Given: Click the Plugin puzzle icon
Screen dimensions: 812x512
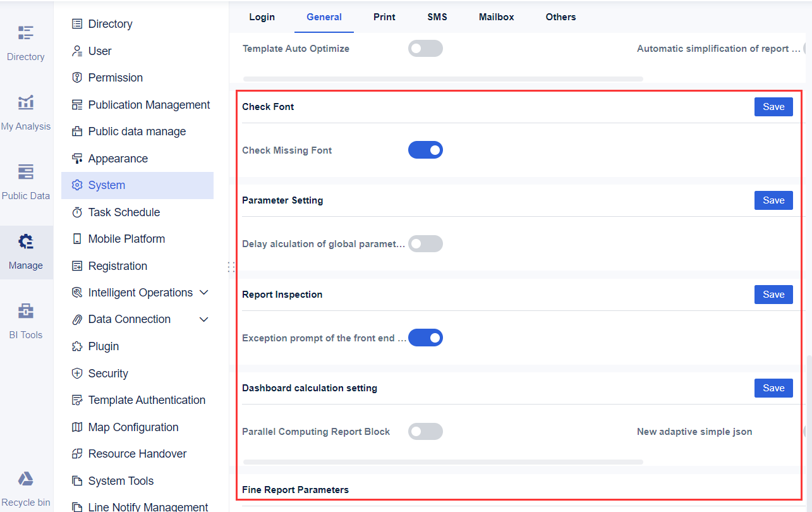Looking at the screenshot, I should (x=77, y=346).
